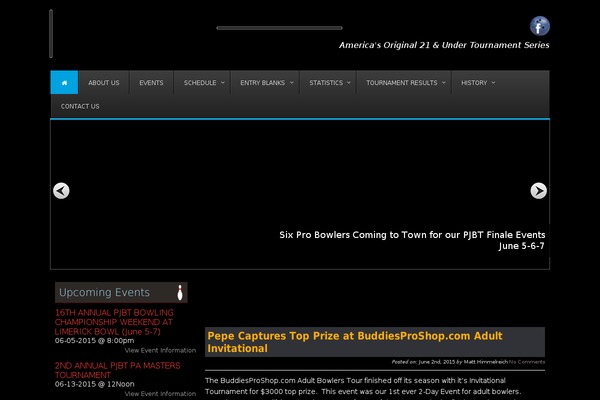Select the Statistics menu label
The height and width of the screenshot is (400, 600).
[x=326, y=83]
